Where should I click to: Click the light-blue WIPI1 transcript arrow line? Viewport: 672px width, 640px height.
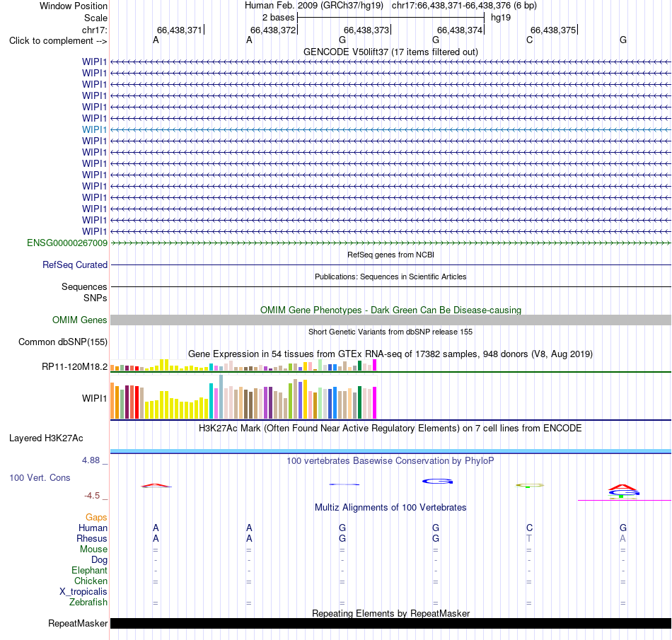pyautogui.click(x=390, y=129)
